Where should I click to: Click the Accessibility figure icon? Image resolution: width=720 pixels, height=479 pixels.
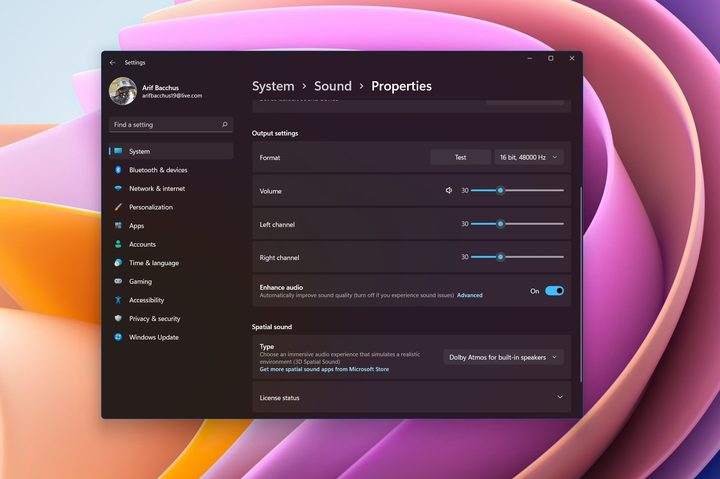point(118,300)
